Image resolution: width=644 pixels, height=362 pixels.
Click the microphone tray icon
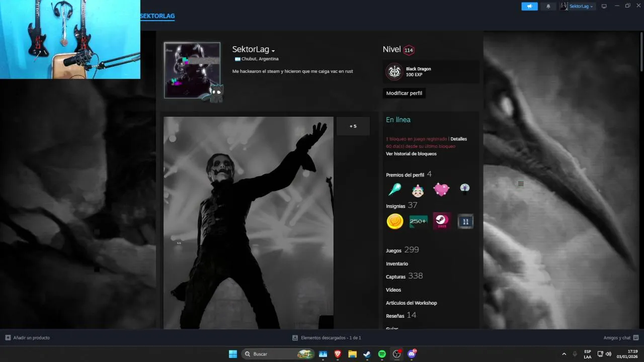pyautogui.click(x=575, y=354)
